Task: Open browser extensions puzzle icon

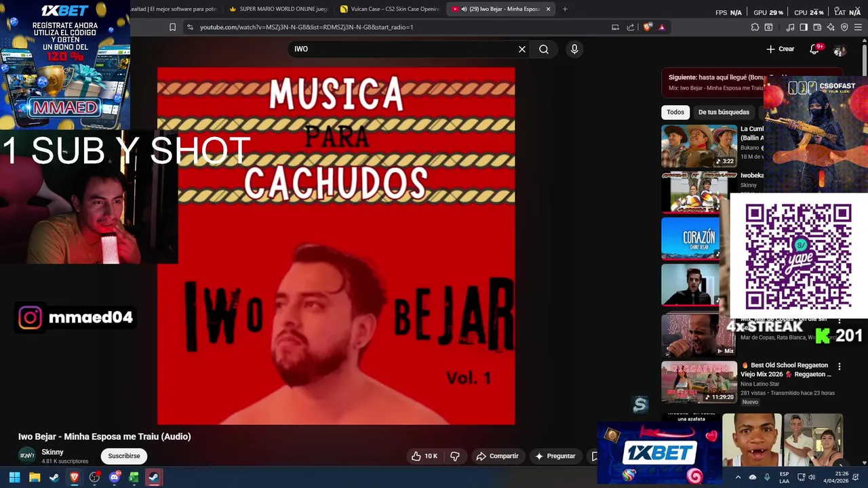Action: 755,27
